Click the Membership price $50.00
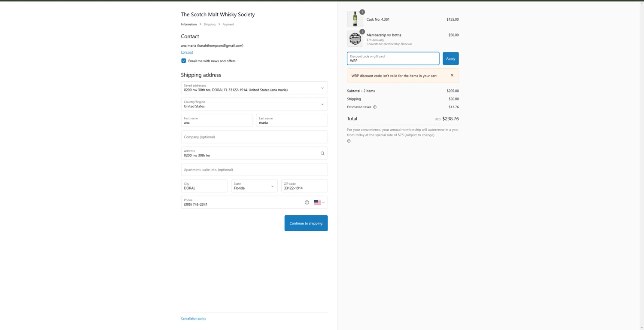 click(x=453, y=35)
